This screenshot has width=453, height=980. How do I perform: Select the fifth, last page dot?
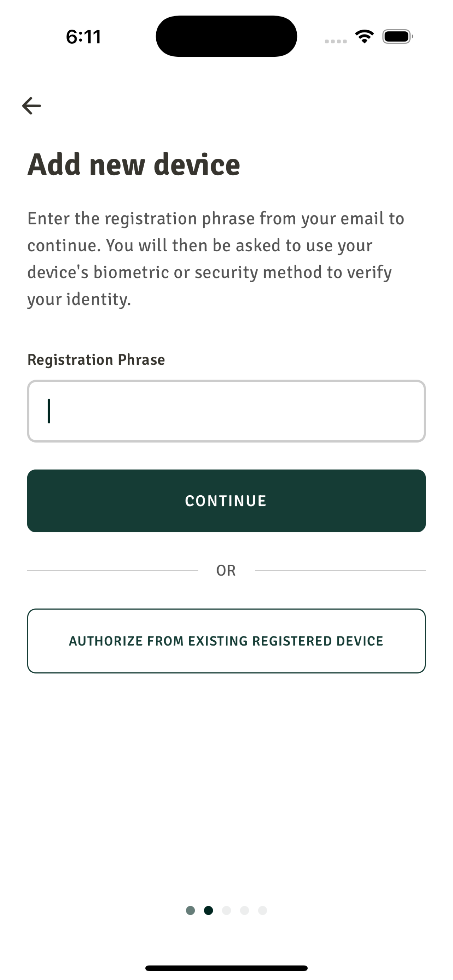click(x=262, y=911)
